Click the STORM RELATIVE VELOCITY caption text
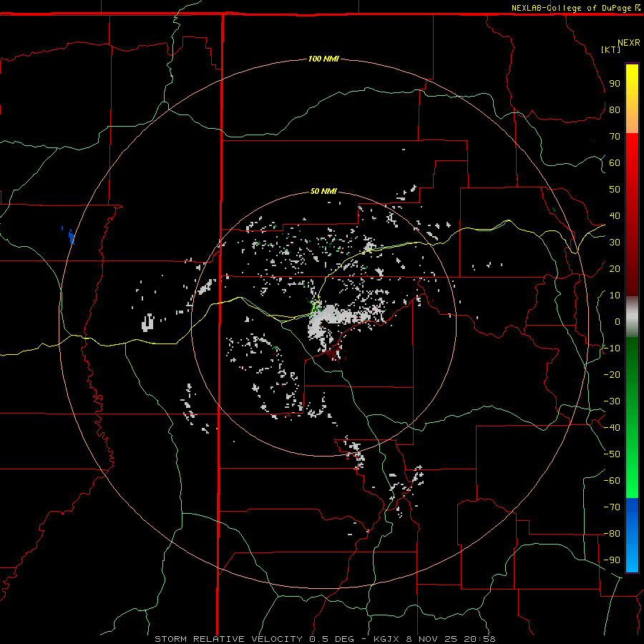 click(x=228, y=639)
